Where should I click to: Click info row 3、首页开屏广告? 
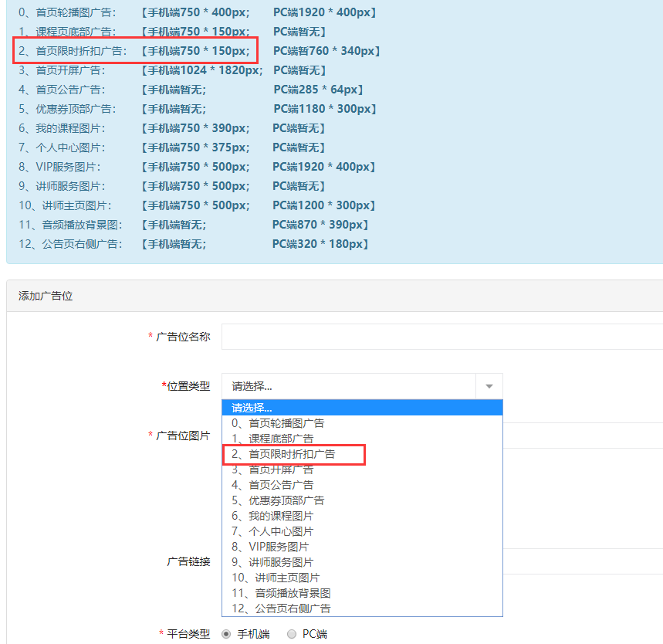171,70
